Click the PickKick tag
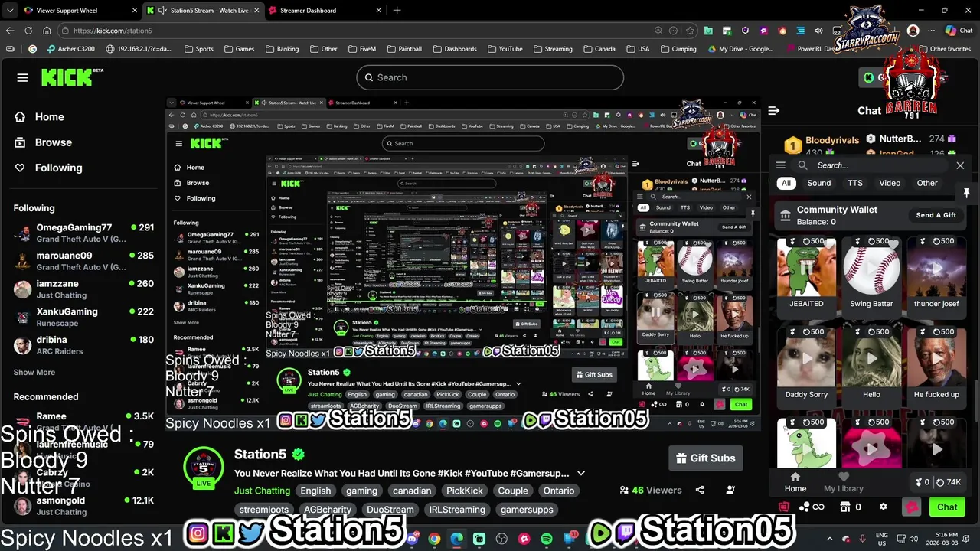Screen dimensions: 980x551 coord(465,491)
